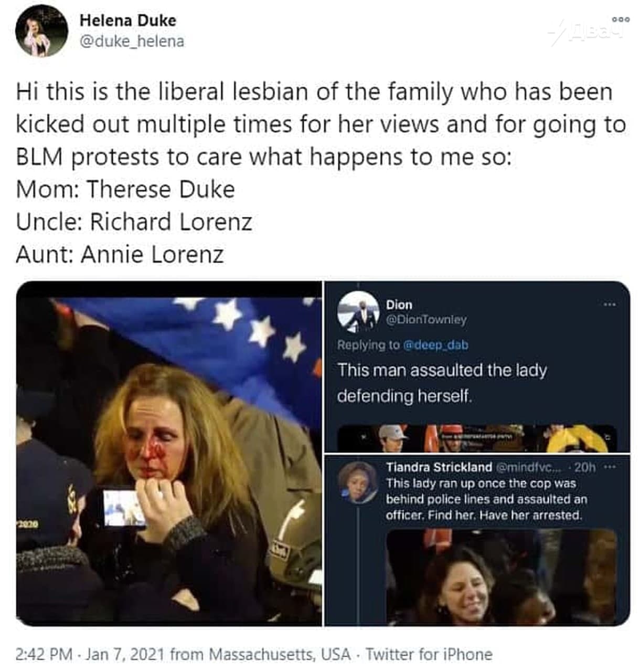Click the 2:42 PM timestamp
Viewport: 640px width, 672px height.
click(44, 654)
